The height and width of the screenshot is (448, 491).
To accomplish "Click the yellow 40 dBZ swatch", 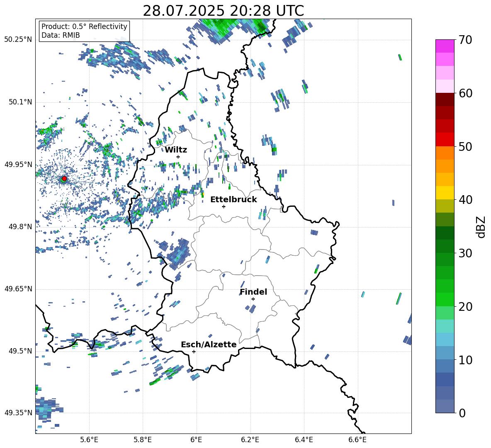I will tap(445, 193).
